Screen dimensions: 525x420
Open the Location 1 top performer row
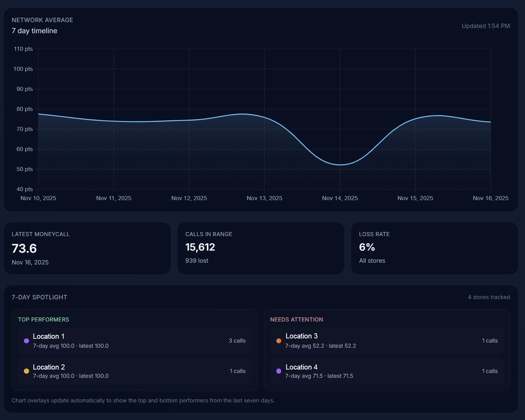tap(135, 341)
